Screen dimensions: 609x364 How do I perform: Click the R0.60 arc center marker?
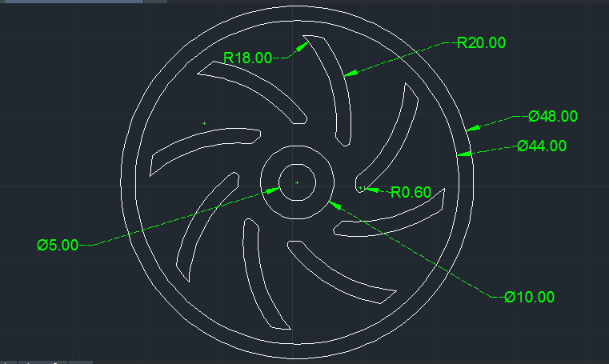362,189
